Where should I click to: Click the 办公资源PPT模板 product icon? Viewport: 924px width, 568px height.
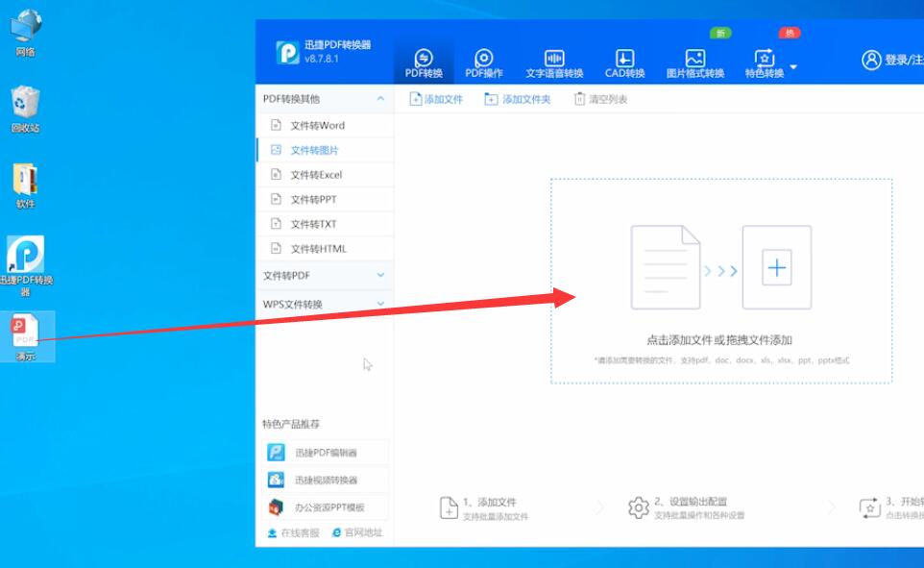click(276, 506)
